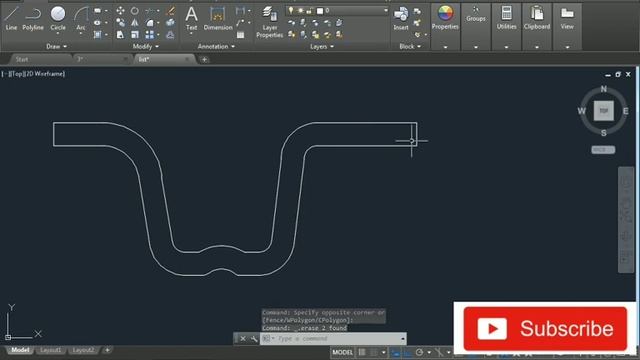Screen dimensions: 640x360
Task: Select the Copy tool in Modify panel
Action: 120,22
